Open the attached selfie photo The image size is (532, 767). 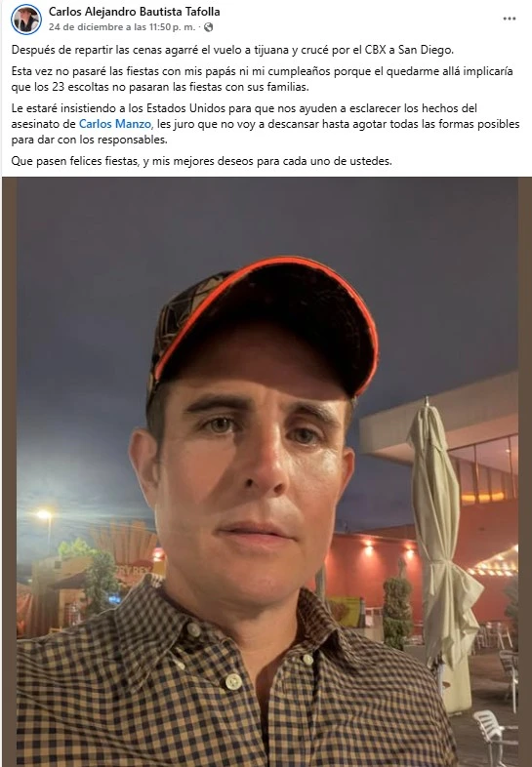266,471
